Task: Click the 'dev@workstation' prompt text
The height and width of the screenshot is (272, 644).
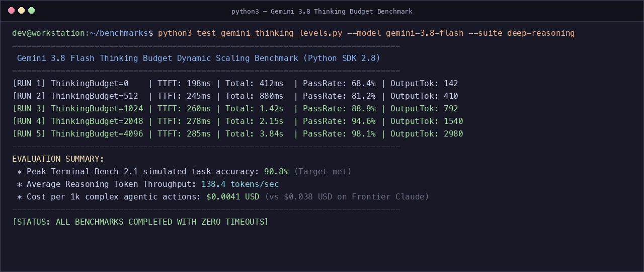Action: pos(49,33)
